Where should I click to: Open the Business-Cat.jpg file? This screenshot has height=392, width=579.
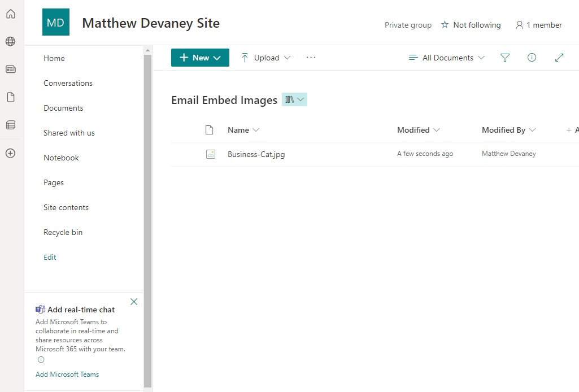[x=256, y=154]
